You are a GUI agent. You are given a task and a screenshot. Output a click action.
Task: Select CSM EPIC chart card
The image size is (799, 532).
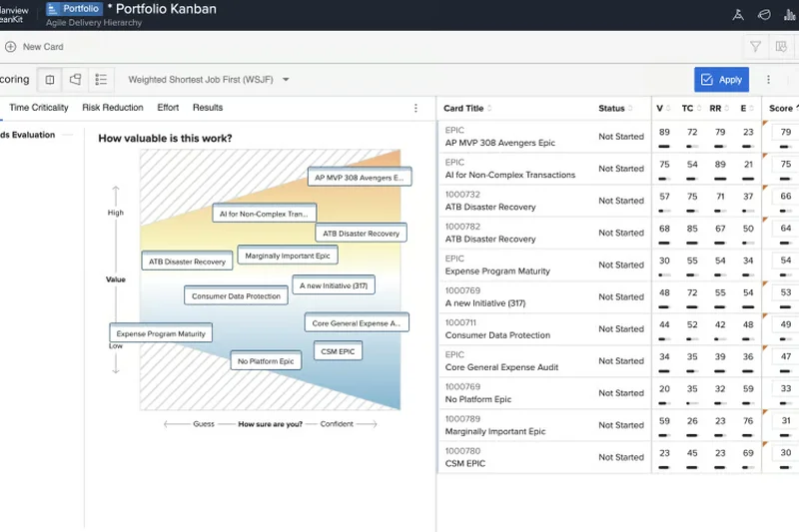click(338, 351)
